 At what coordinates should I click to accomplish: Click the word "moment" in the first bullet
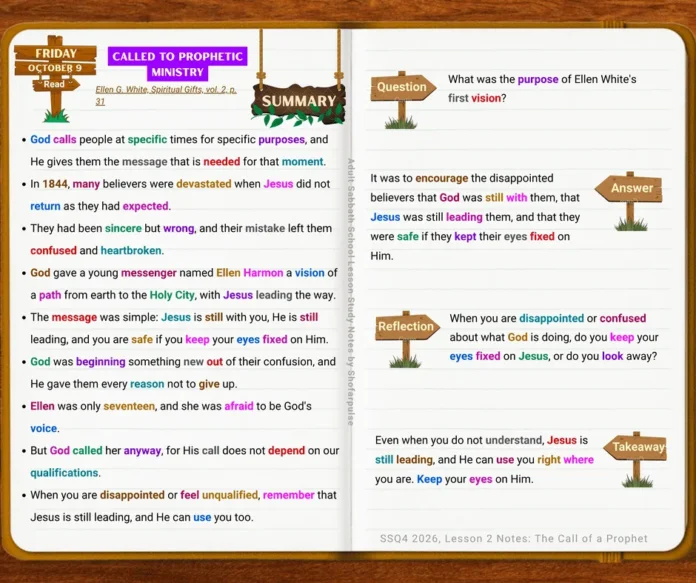[303, 162]
